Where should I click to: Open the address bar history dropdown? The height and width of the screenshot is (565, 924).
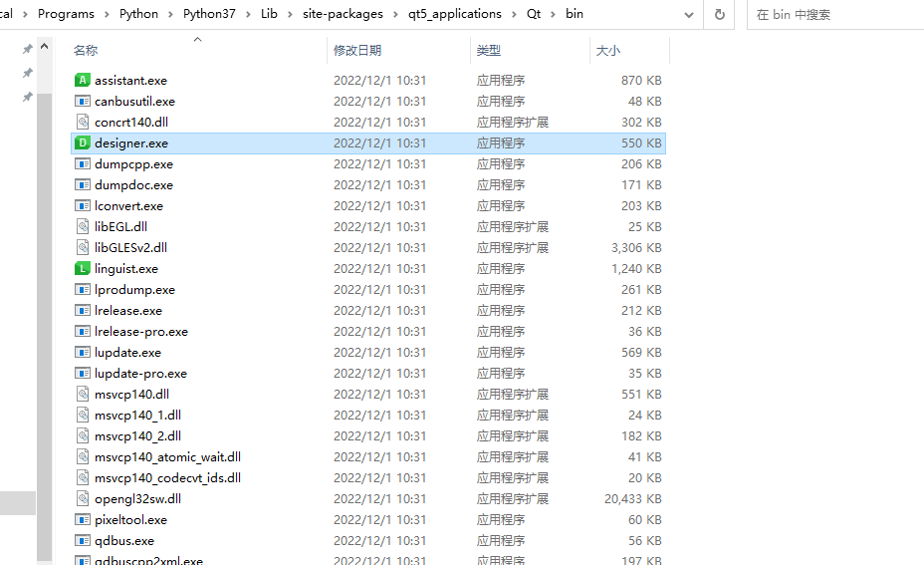tap(689, 14)
